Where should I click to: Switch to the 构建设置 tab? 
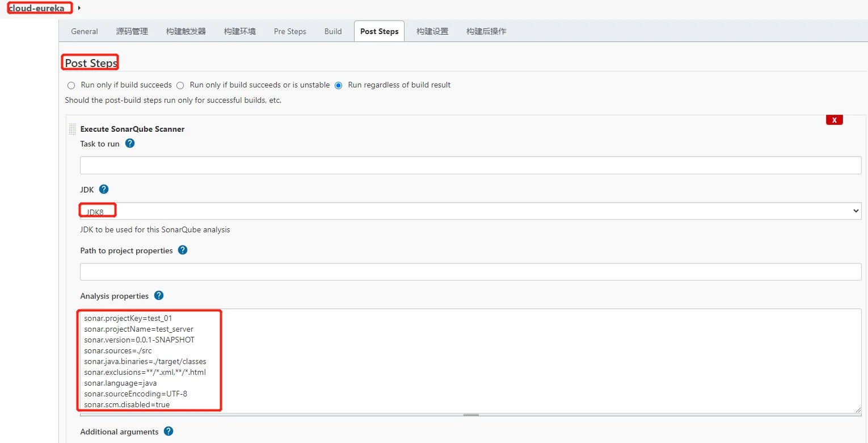tap(432, 31)
